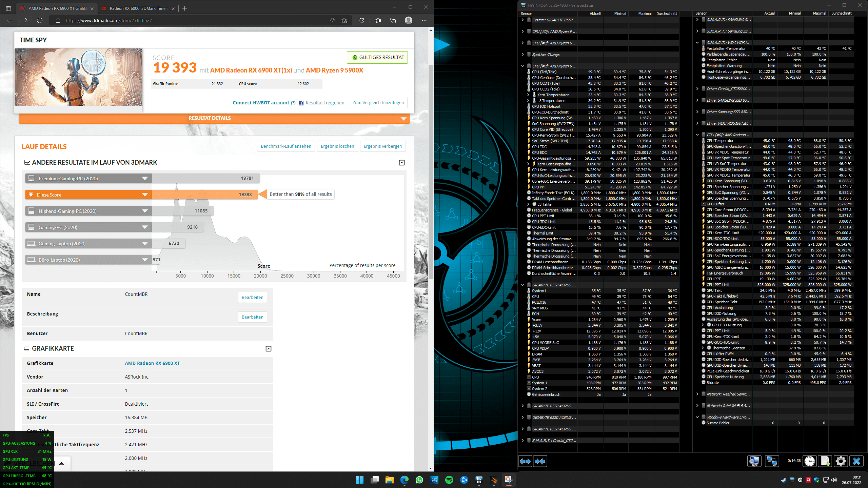Expand Network: RealTek sensor group
The image size is (868, 488).
(697, 394)
